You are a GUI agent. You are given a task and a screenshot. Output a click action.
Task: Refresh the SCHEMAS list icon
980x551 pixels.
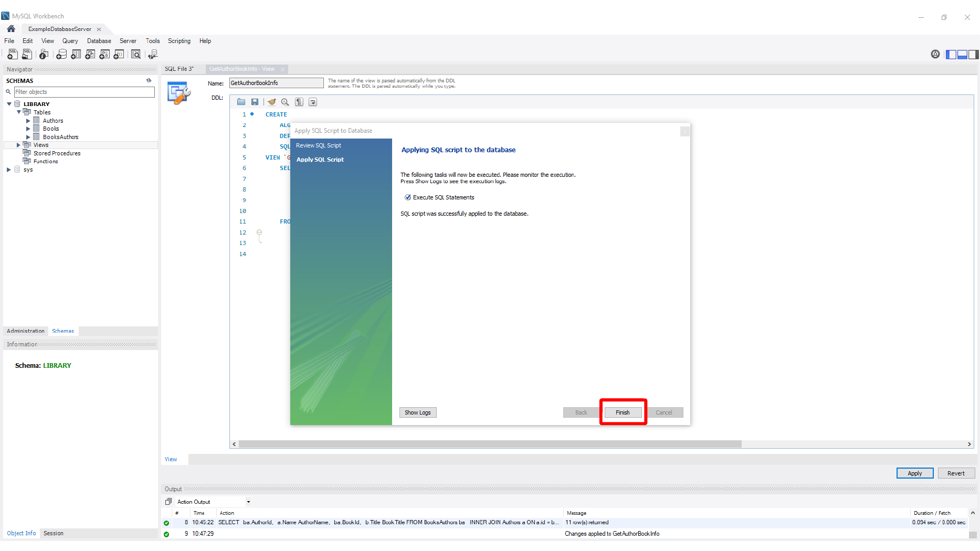(149, 80)
